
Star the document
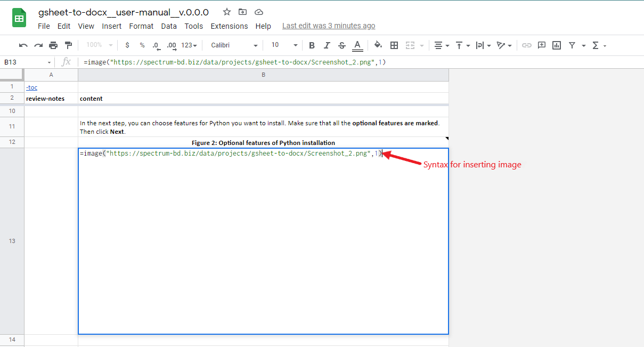click(227, 12)
